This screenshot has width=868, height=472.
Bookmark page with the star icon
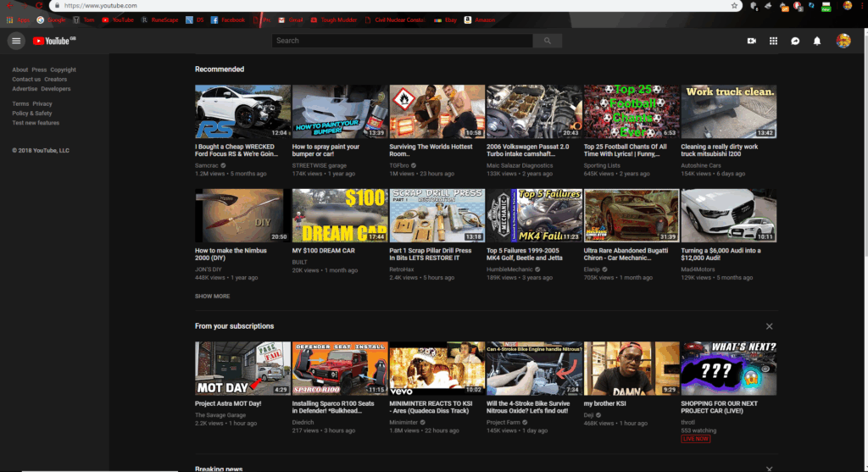pyautogui.click(x=735, y=5)
